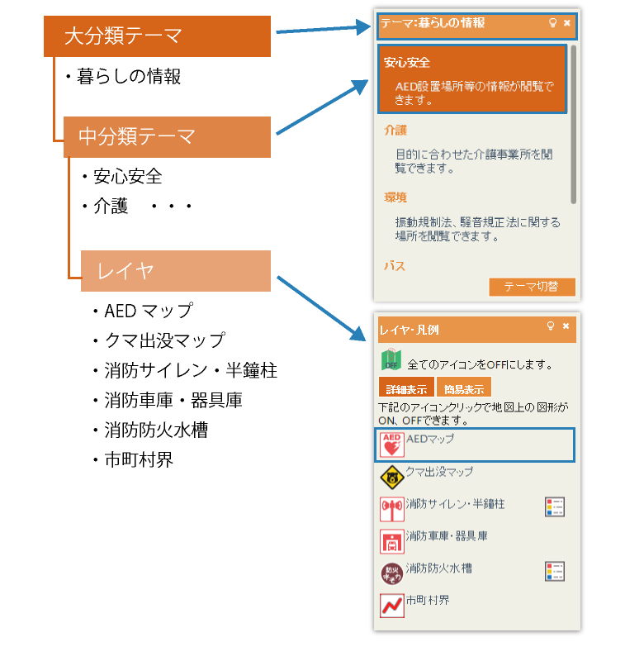644x661 pixels.
Task: Open the legend icon for 消防サイレン・半鐘柱
Action: point(555,506)
